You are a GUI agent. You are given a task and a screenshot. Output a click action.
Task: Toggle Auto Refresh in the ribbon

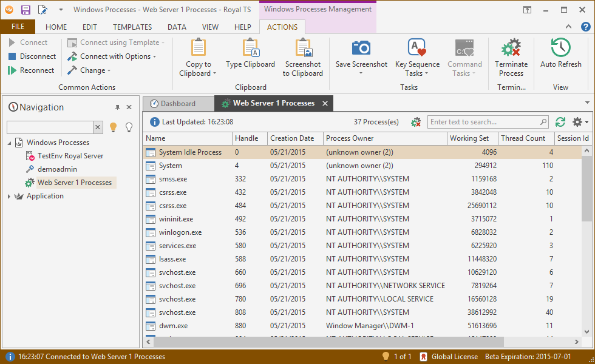561,53
